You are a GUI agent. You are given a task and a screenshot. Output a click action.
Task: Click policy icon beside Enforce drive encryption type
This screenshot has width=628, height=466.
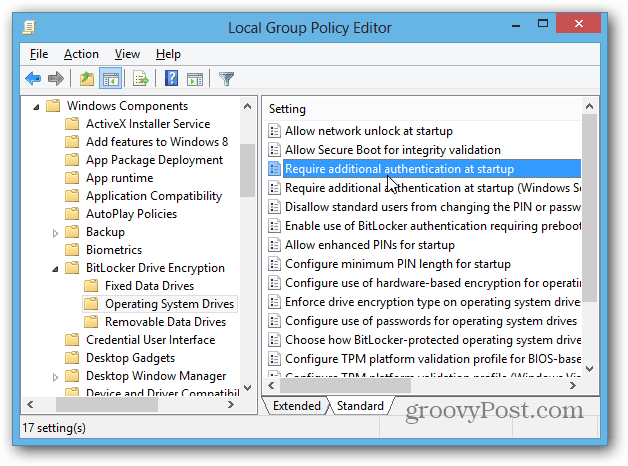click(x=274, y=302)
